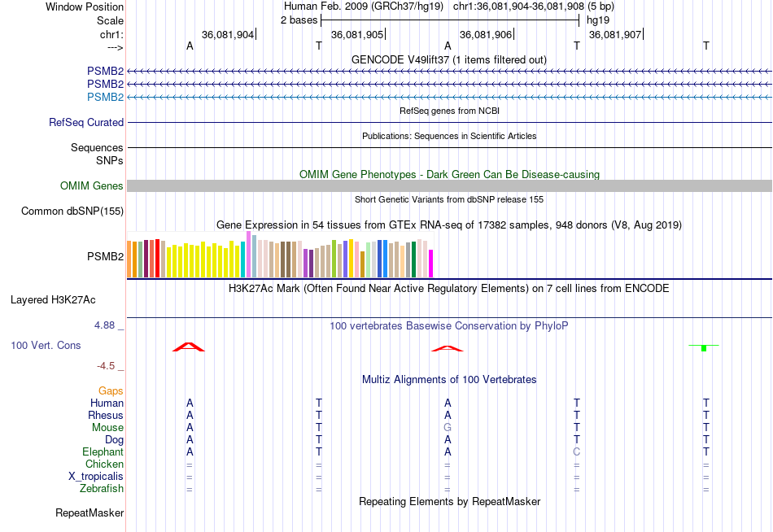Click the Common dbSNP(155) track label
Viewport: 773px width, 532px height.
(72, 211)
